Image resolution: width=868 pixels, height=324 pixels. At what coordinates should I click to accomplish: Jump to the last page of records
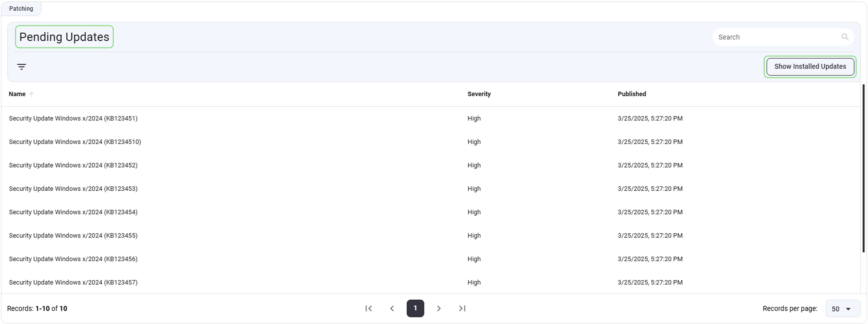[x=462, y=308]
